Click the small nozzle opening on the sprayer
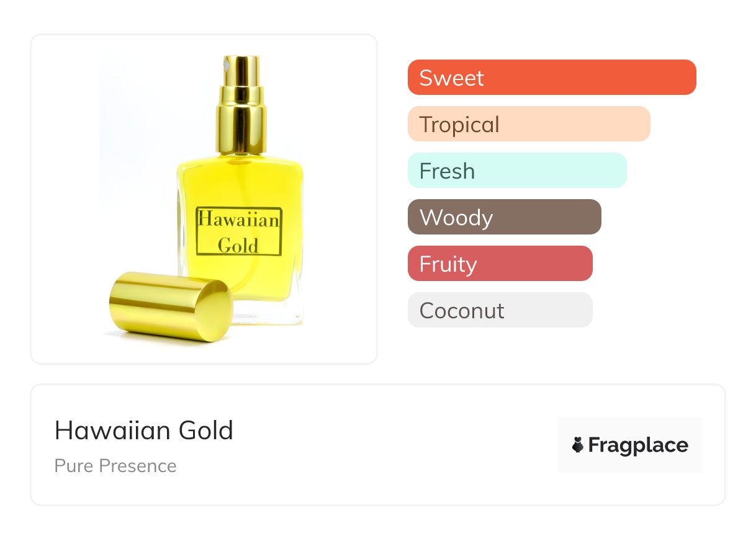This screenshot has height=536, width=756. (227, 63)
